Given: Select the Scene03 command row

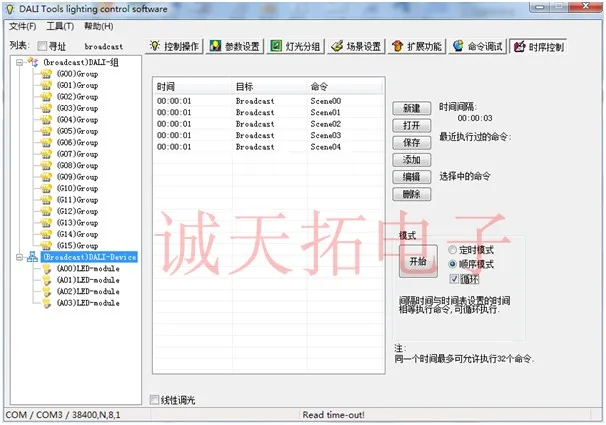Looking at the screenshot, I should [x=268, y=135].
